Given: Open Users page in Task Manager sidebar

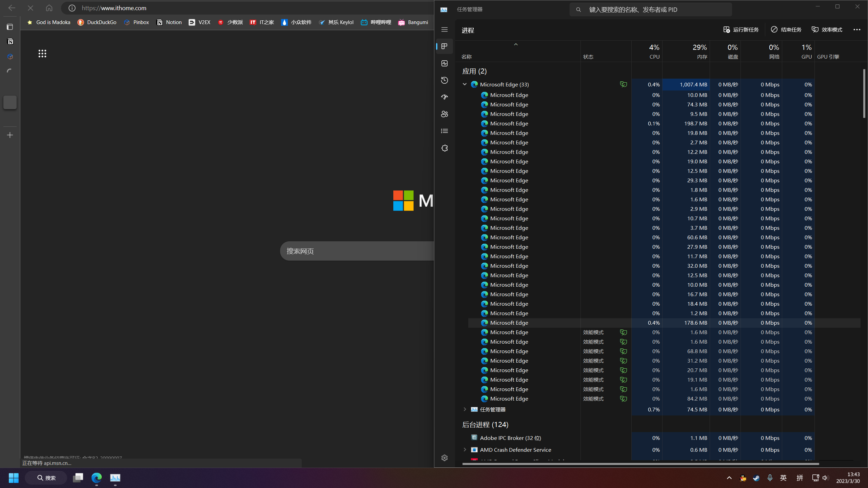Looking at the screenshot, I should click(445, 114).
